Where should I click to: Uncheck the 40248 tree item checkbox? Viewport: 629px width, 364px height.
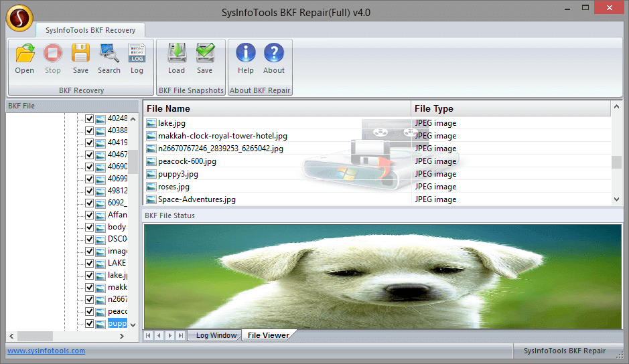click(x=90, y=118)
